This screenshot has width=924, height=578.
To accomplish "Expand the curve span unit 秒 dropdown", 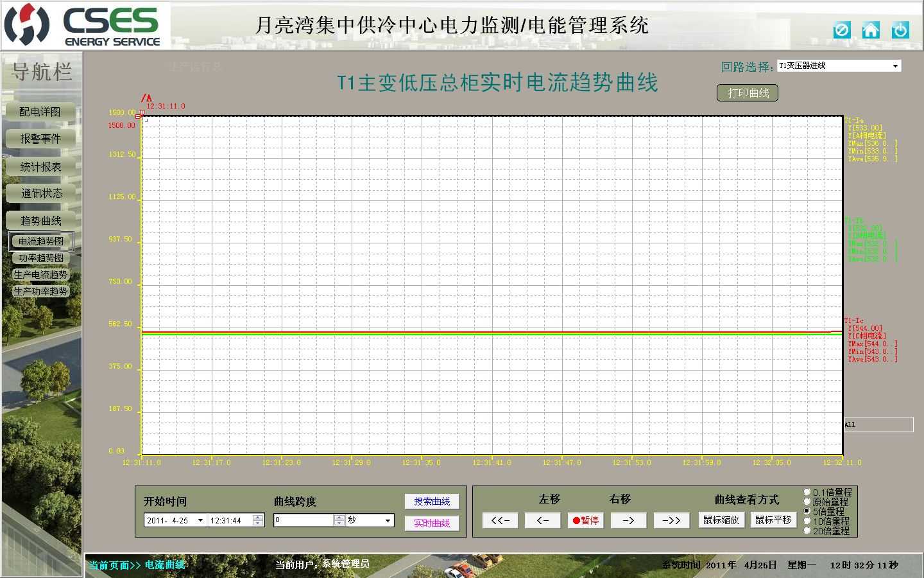I will [388, 520].
